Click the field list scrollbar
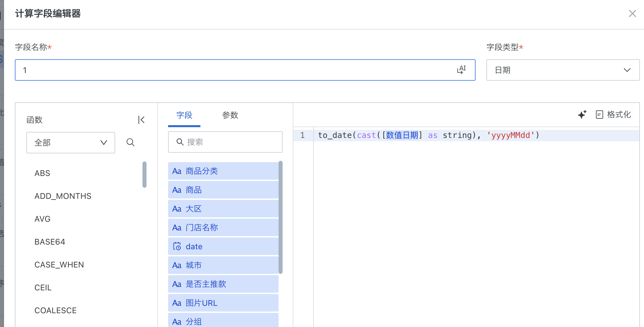Viewport: 644px width, 327px height. tap(281, 217)
